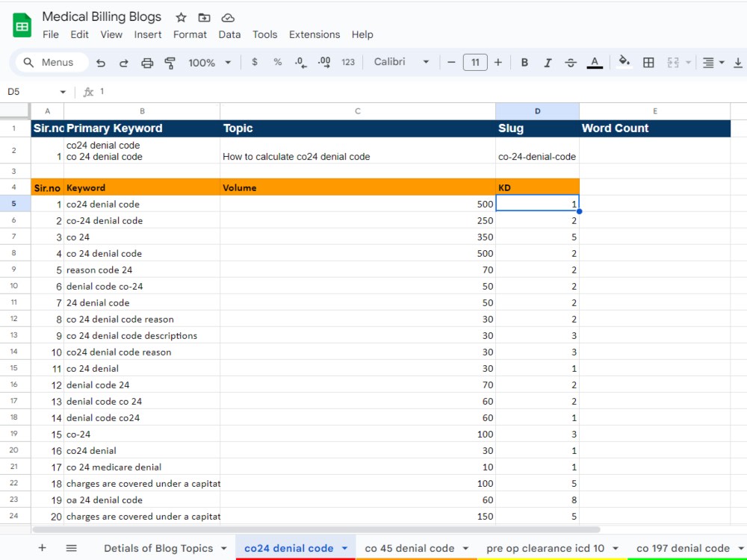Click the formula bar fx icon

click(x=88, y=92)
